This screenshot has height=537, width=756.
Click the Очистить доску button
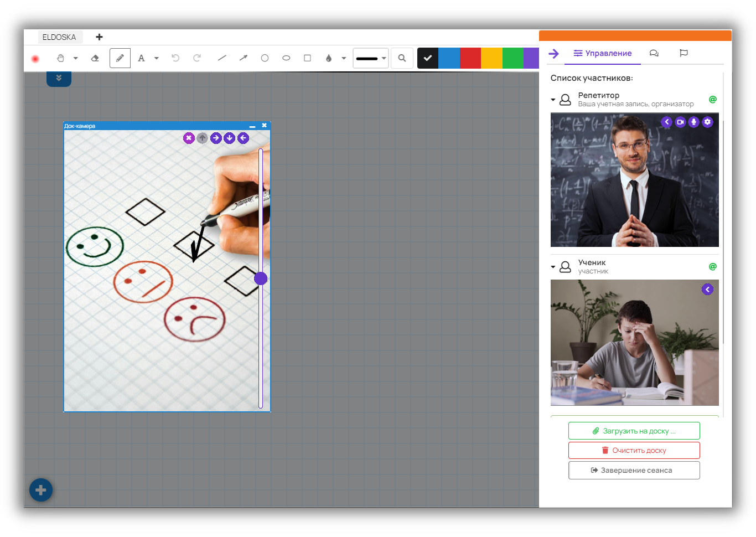click(634, 450)
